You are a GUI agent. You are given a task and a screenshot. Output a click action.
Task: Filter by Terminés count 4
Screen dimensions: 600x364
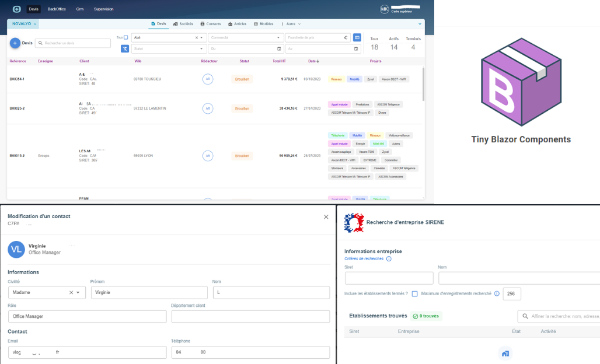coord(413,44)
